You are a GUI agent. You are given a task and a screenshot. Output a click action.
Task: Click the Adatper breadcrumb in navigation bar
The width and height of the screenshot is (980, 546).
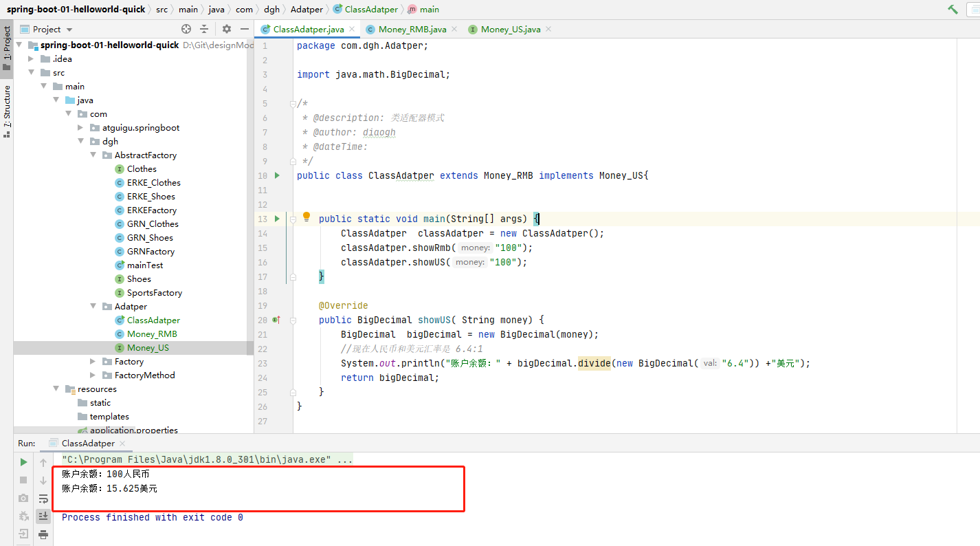tap(306, 10)
